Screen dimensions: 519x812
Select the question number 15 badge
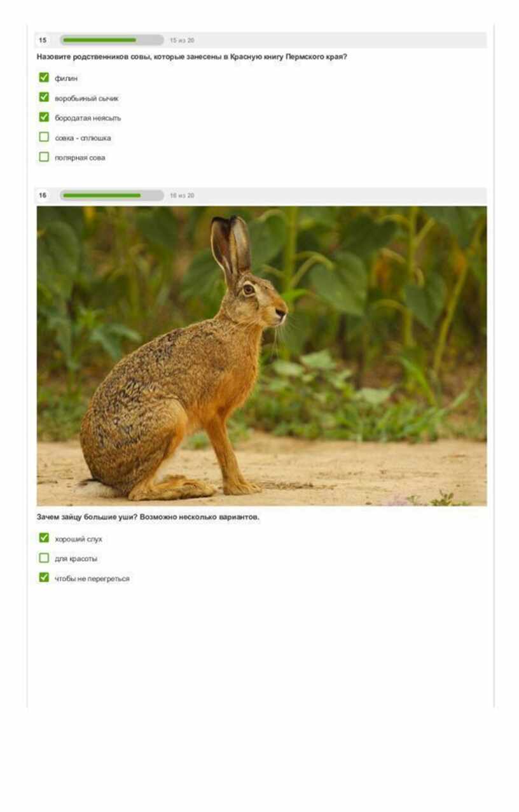point(43,40)
